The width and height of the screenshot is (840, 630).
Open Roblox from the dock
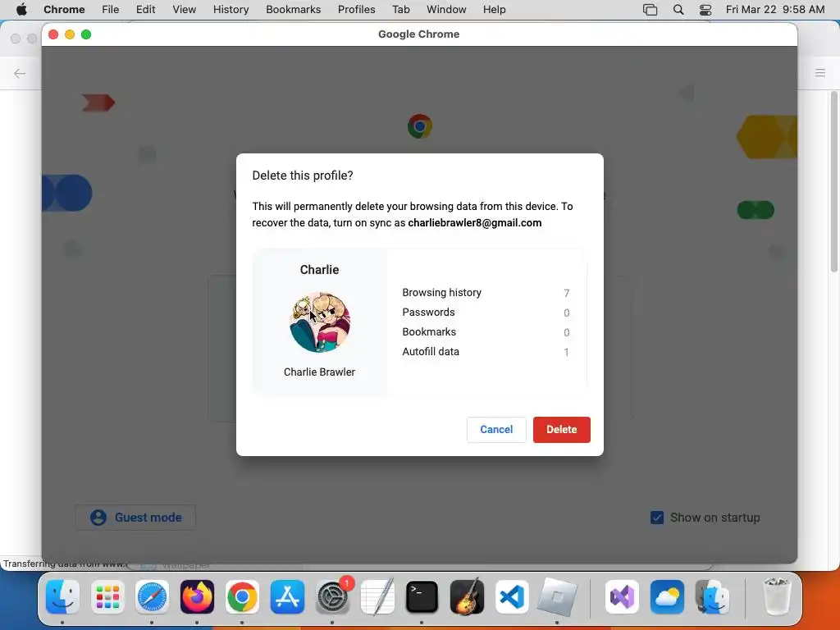[x=557, y=597]
